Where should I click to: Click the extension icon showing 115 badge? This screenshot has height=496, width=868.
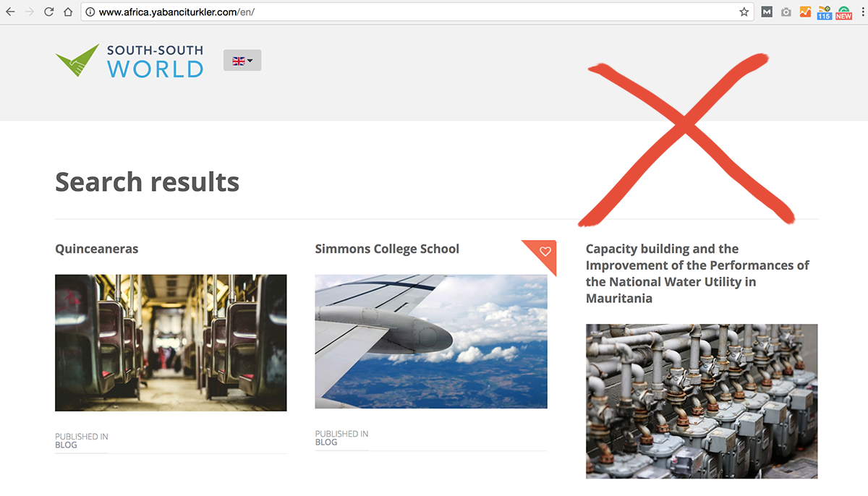tap(824, 12)
